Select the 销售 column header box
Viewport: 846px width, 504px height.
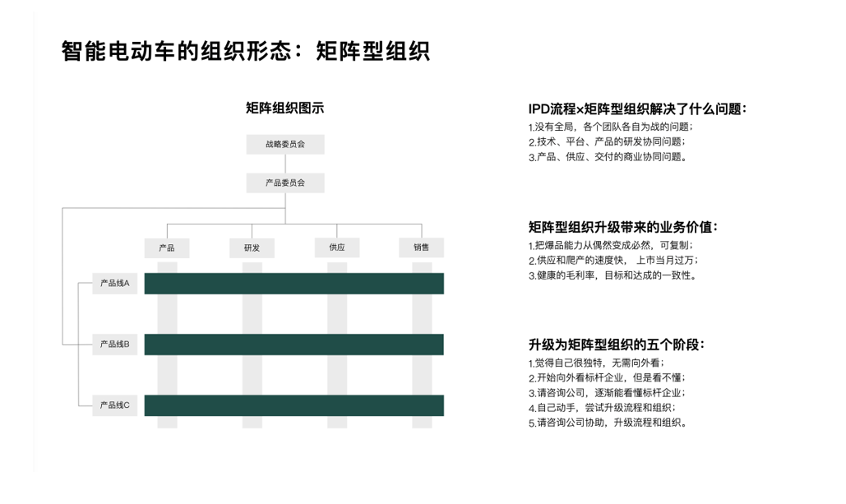422,247
